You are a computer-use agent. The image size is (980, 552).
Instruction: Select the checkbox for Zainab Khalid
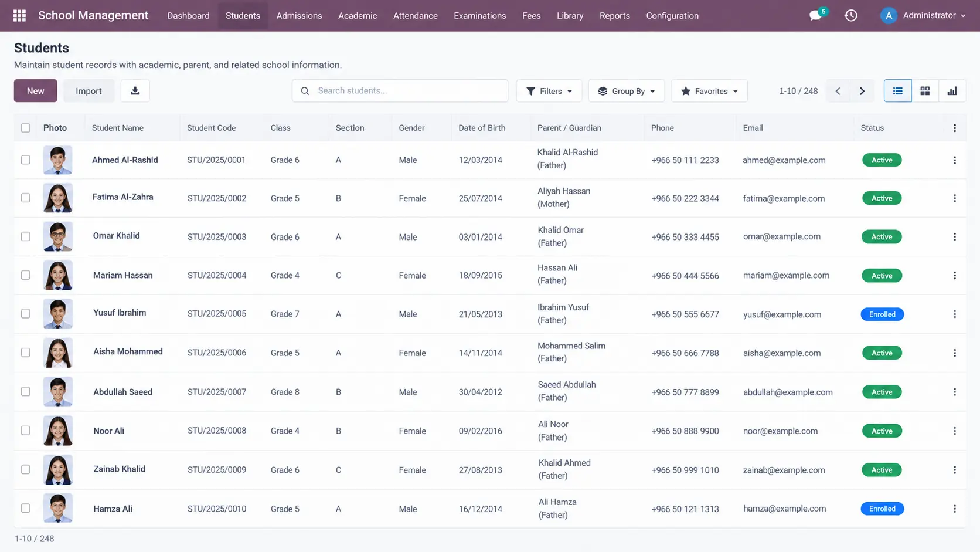click(x=26, y=469)
